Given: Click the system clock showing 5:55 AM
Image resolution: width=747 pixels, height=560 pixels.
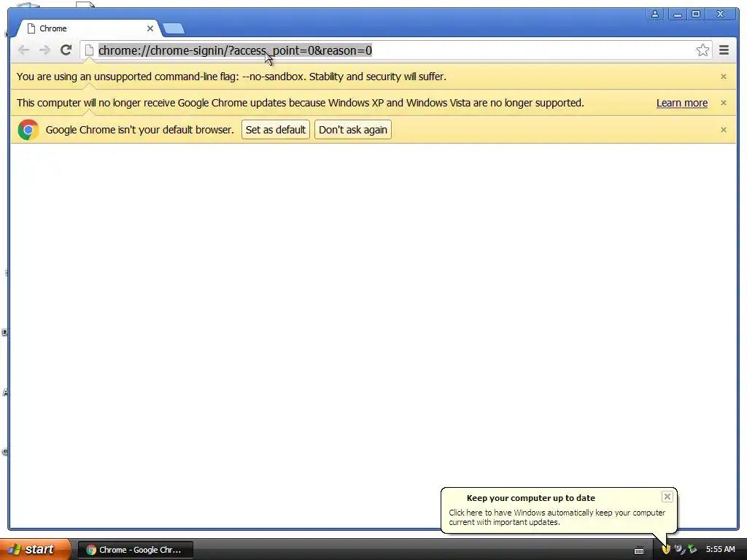Looking at the screenshot, I should [720, 549].
